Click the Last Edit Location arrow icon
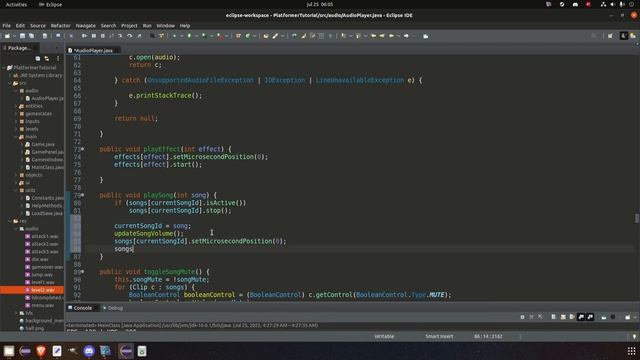The width and height of the screenshot is (640, 360). point(373,36)
